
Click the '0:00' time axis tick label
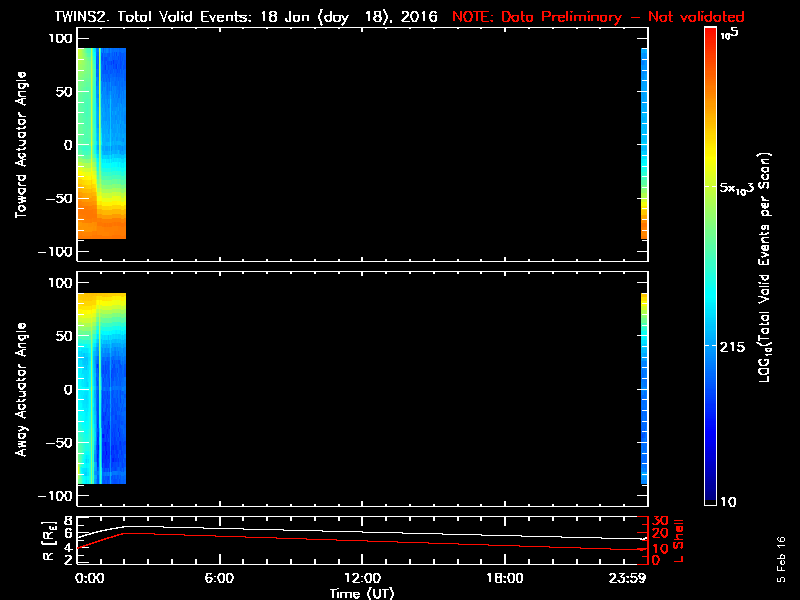(90, 578)
